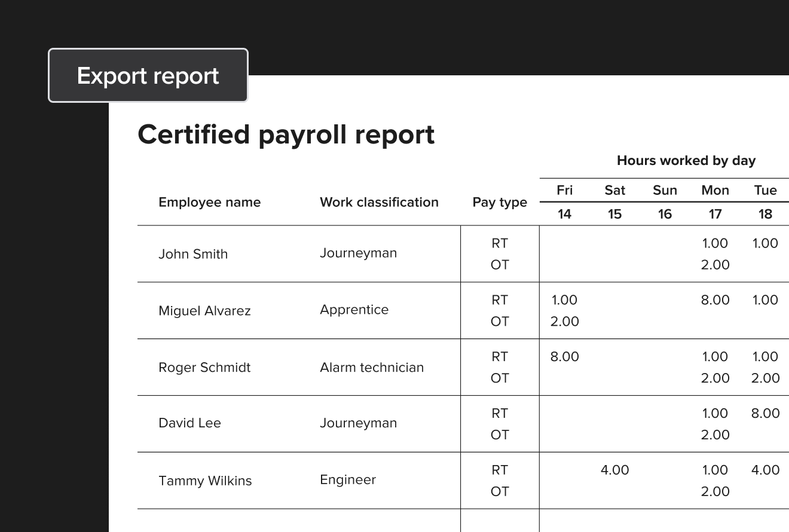Screen dimensions: 789x532
Task: Click date 18 under Tue
Action: tap(765, 214)
